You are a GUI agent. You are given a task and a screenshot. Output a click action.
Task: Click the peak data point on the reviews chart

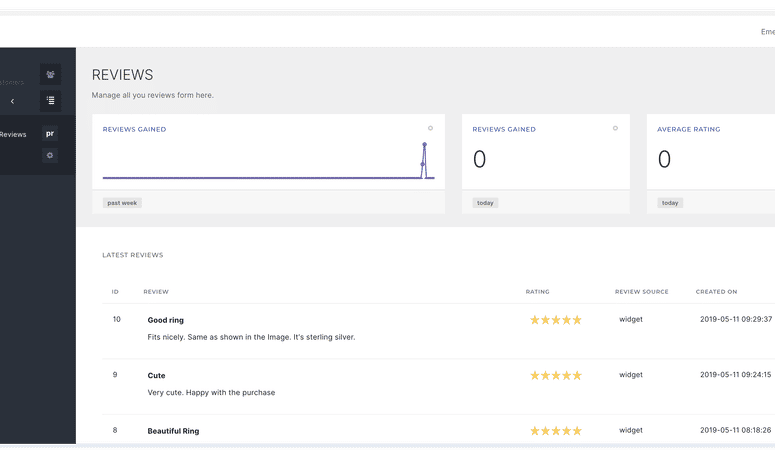[425, 144]
